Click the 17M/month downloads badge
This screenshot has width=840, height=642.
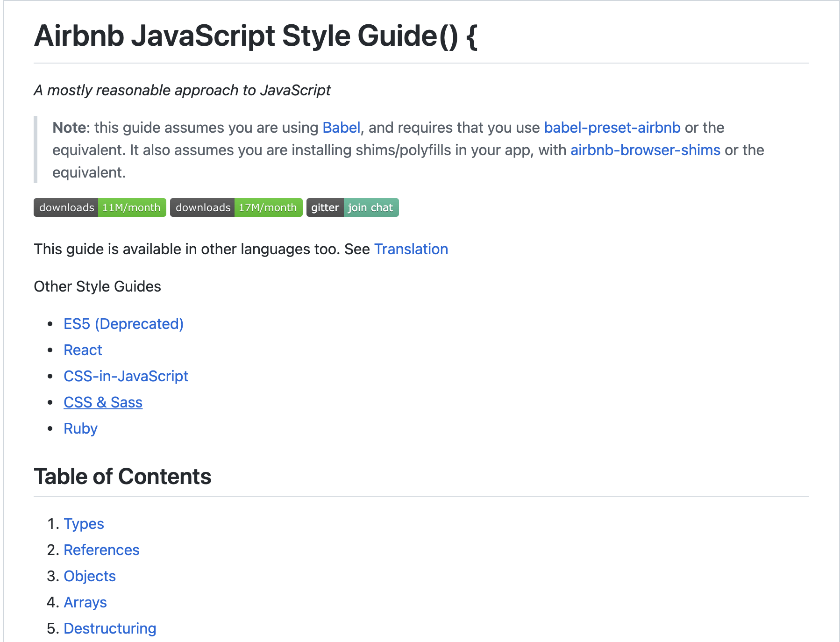coord(236,207)
